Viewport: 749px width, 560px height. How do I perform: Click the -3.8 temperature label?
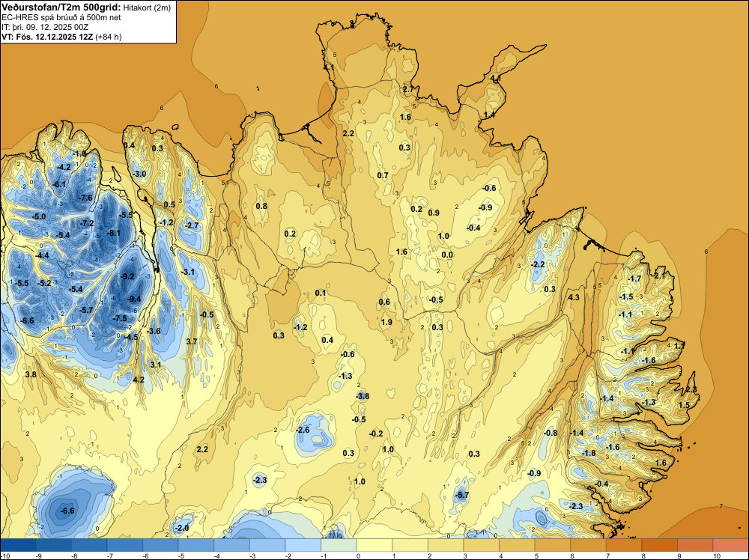coord(362,396)
